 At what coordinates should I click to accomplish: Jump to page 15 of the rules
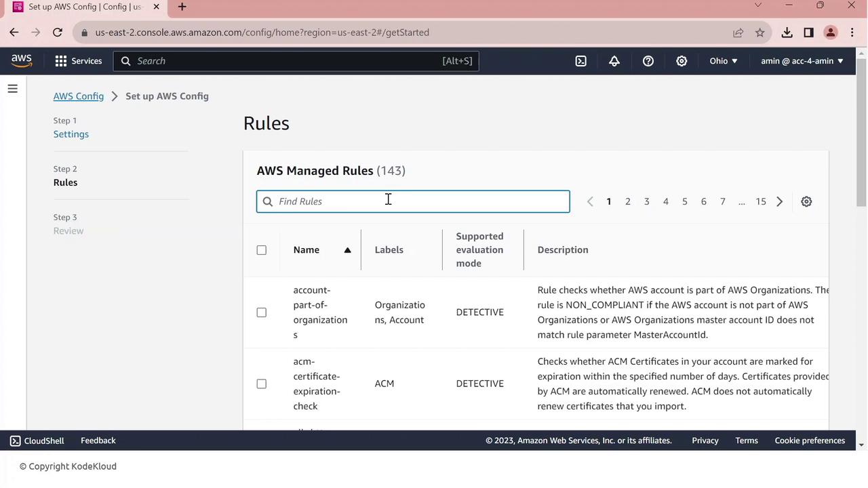coord(761,201)
